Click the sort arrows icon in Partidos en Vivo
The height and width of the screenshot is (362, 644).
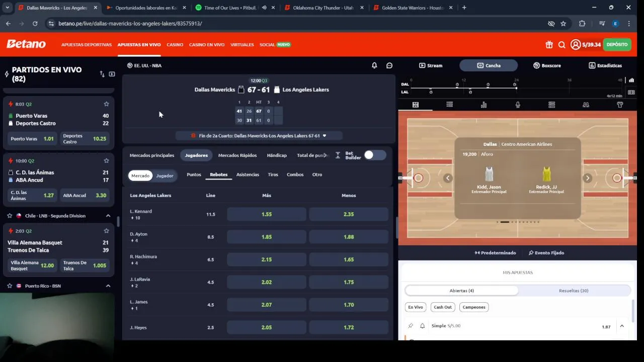[x=102, y=74]
